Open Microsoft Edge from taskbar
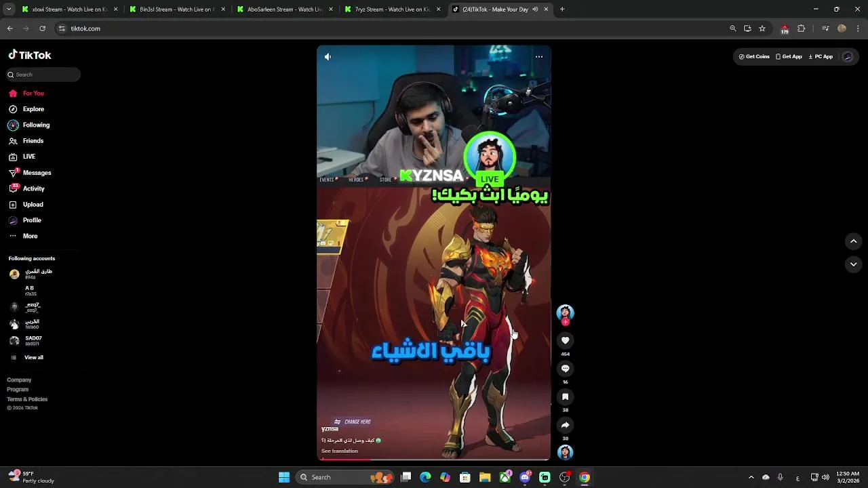The image size is (868, 488). coord(425,477)
